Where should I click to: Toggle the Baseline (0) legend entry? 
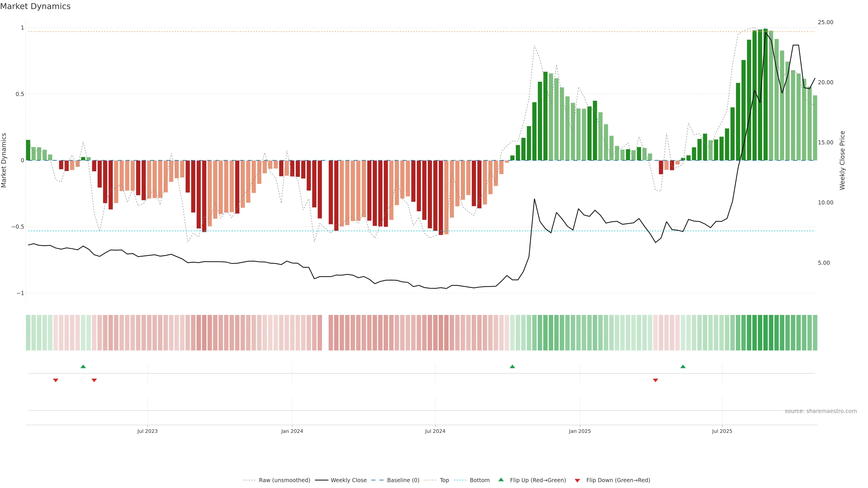[x=403, y=480]
